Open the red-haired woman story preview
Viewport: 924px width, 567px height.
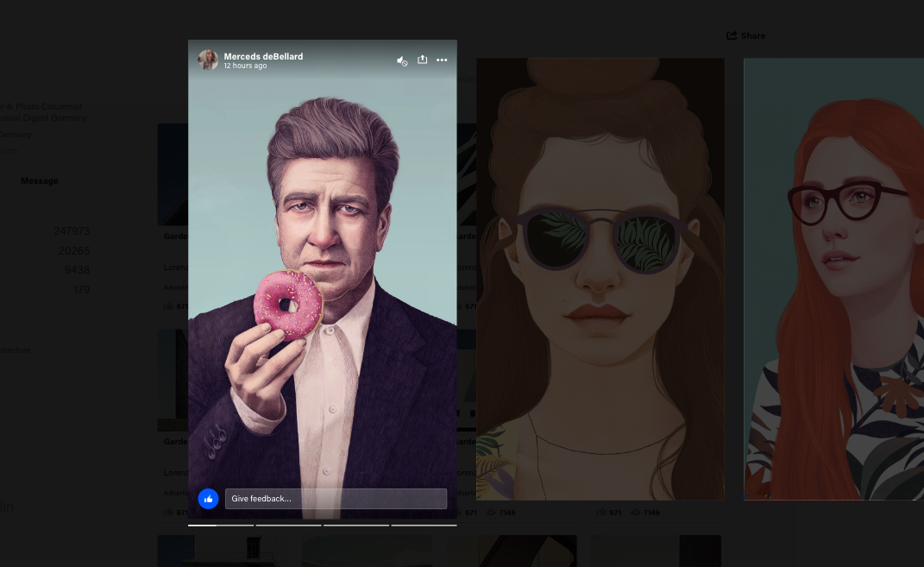[833, 279]
